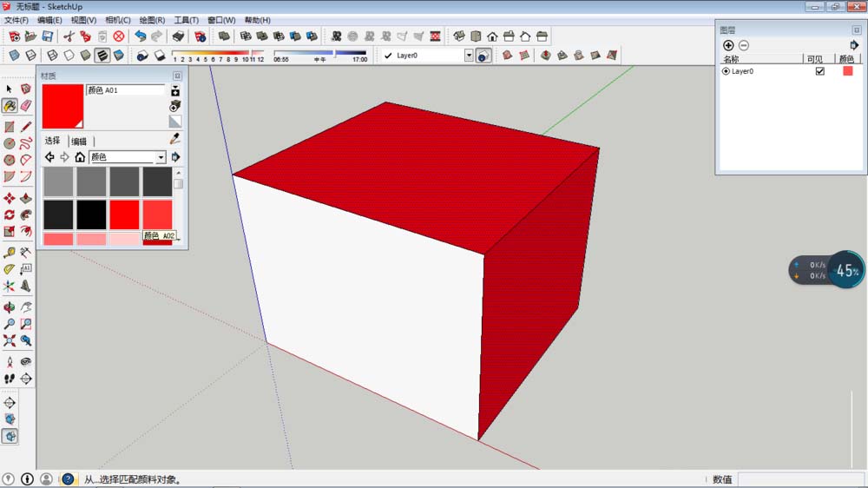The height and width of the screenshot is (488, 868).
Task: Click the 名称 column header
Action: tap(731, 59)
